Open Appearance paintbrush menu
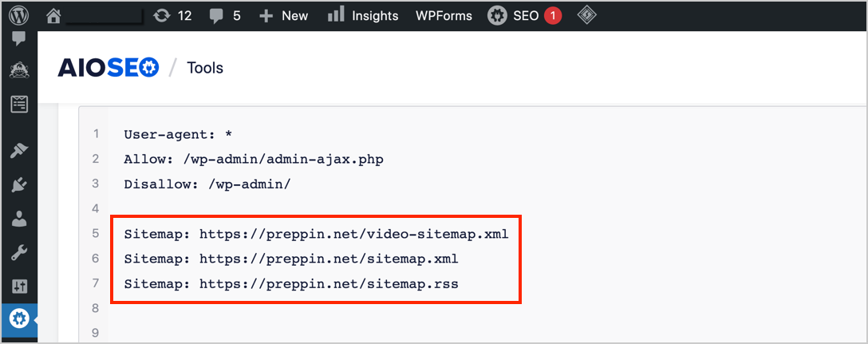868x344 pixels. (x=18, y=151)
